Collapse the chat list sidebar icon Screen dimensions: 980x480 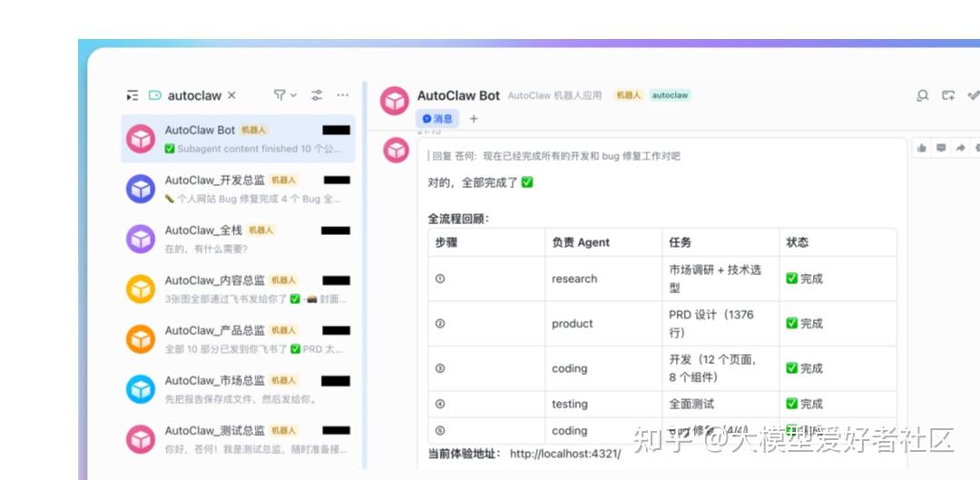point(132,95)
